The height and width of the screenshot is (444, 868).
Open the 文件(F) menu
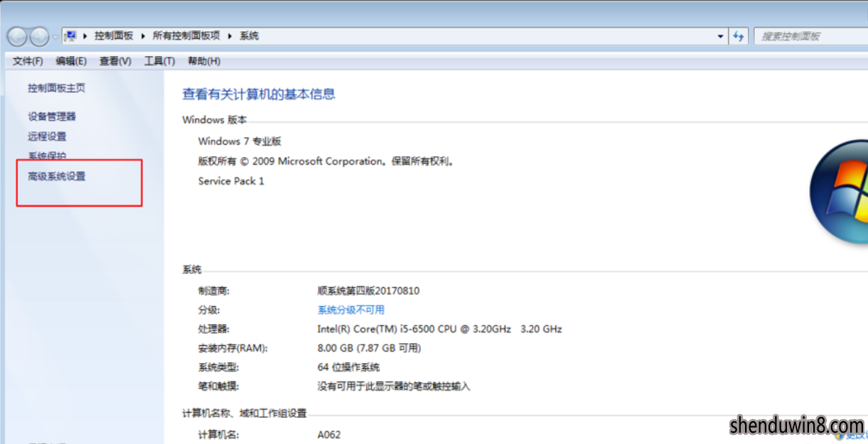[28, 61]
